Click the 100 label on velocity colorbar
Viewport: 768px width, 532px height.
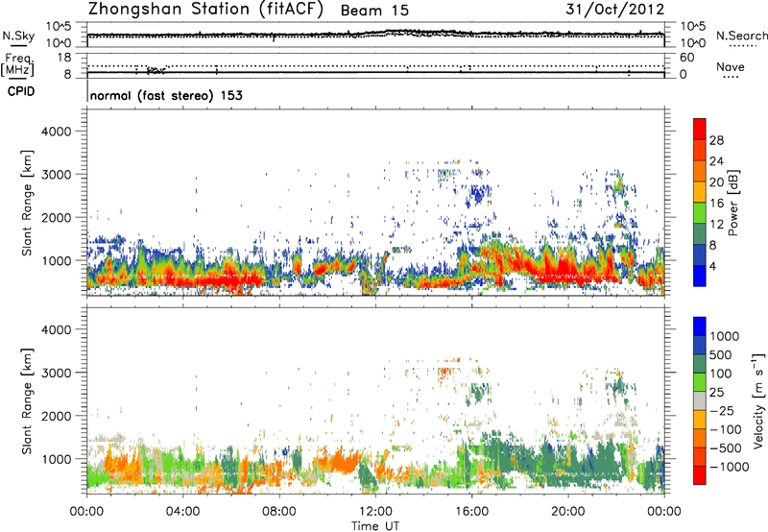tap(721, 374)
